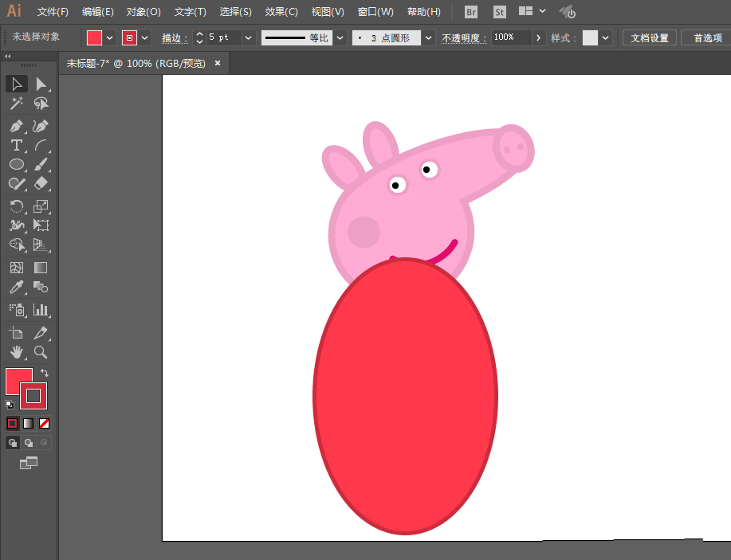Image resolution: width=731 pixels, height=560 pixels.
Task: Click 首选项 button
Action: click(707, 37)
